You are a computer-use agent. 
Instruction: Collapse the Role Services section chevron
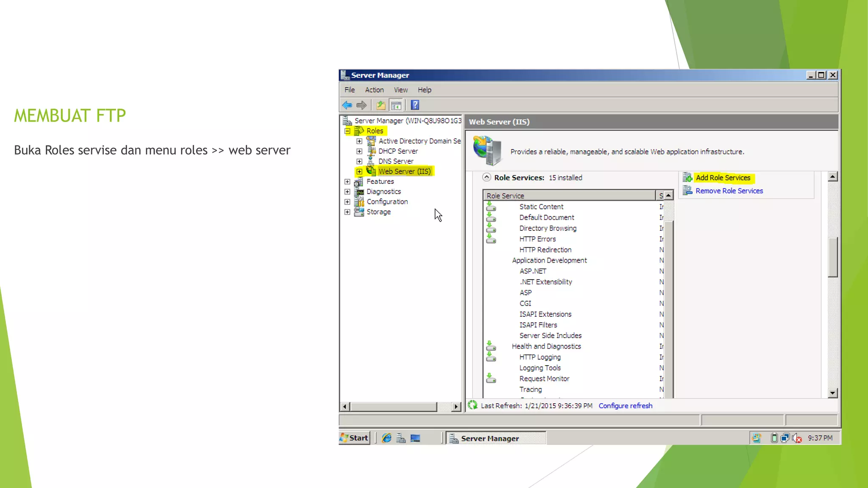click(x=487, y=177)
